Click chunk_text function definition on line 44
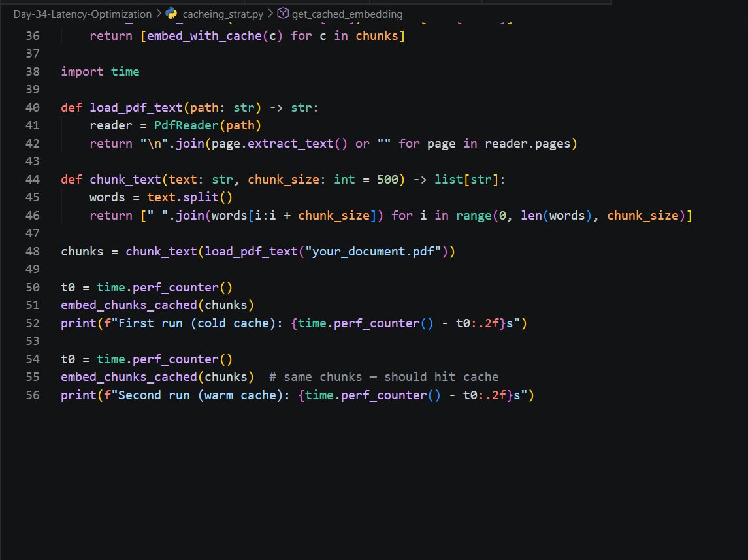This screenshot has height=560, width=748. (125, 180)
